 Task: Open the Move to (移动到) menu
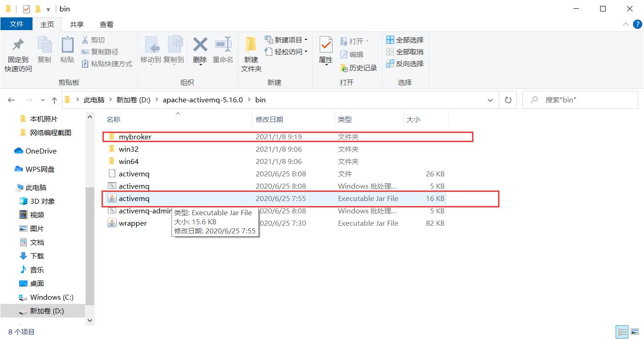tap(150, 51)
